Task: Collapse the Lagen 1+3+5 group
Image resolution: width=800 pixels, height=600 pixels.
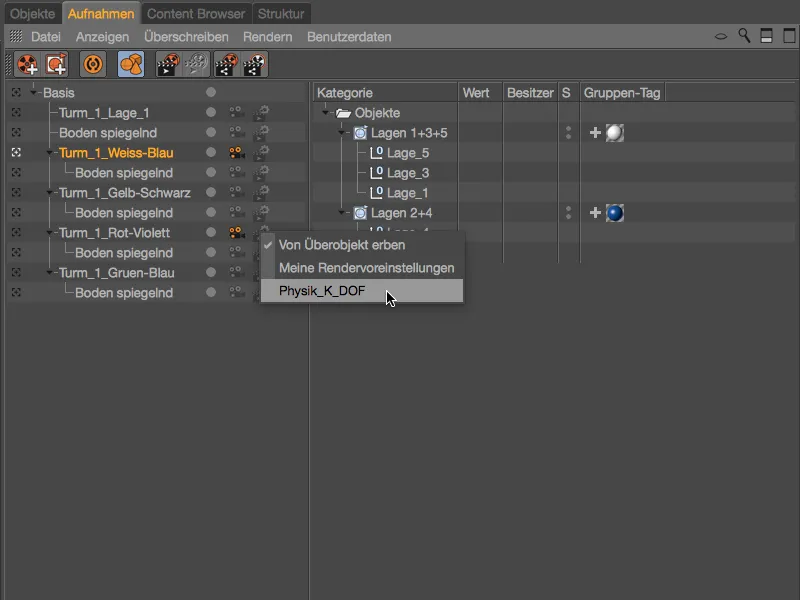Action: click(342, 133)
